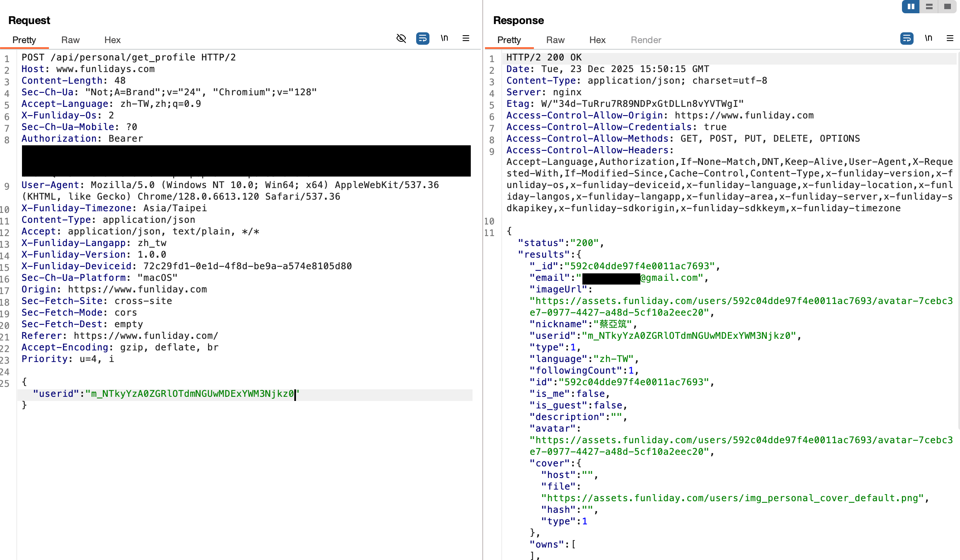Toggle \n newline display in Response pane
Image resolution: width=960 pixels, height=560 pixels.
pos(928,38)
